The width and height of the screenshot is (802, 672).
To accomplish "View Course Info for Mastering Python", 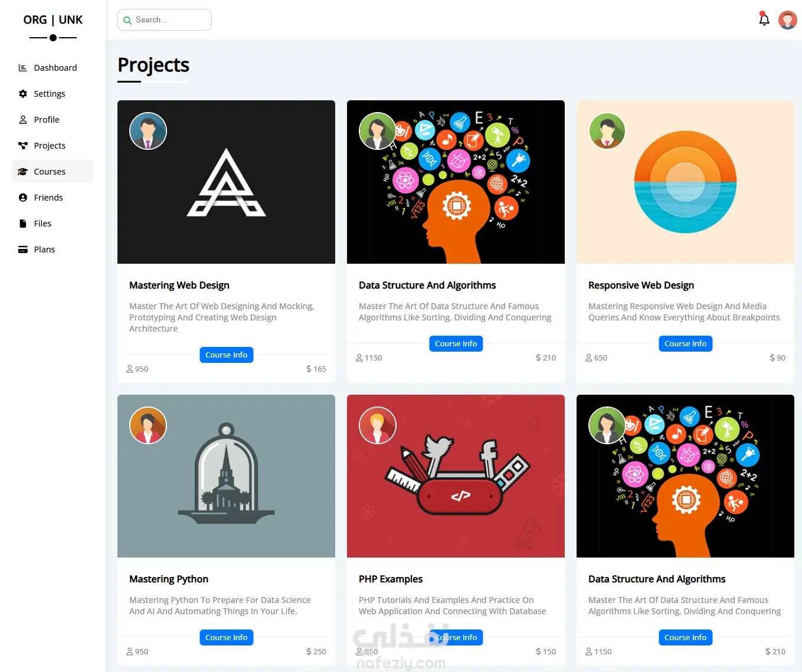I will tap(226, 637).
